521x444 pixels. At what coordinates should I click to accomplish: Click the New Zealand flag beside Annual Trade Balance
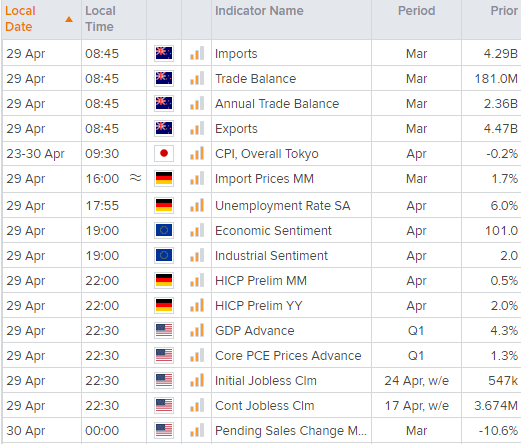164,103
